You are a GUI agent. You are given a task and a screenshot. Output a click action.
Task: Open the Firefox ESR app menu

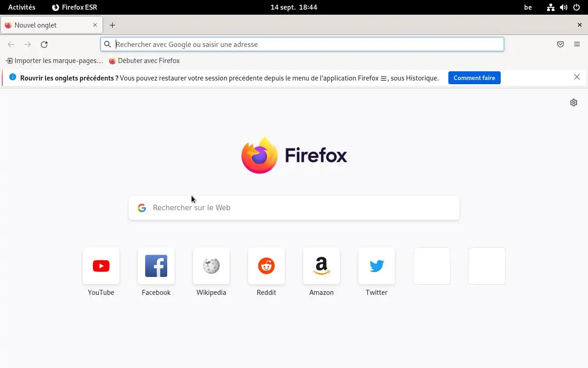click(74, 7)
